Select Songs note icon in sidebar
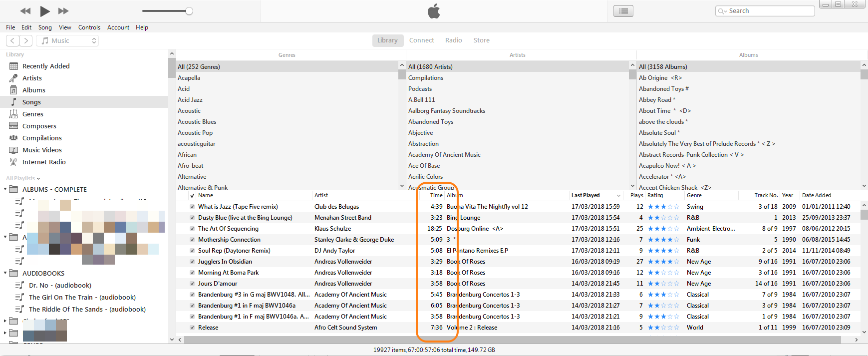 (x=13, y=102)
